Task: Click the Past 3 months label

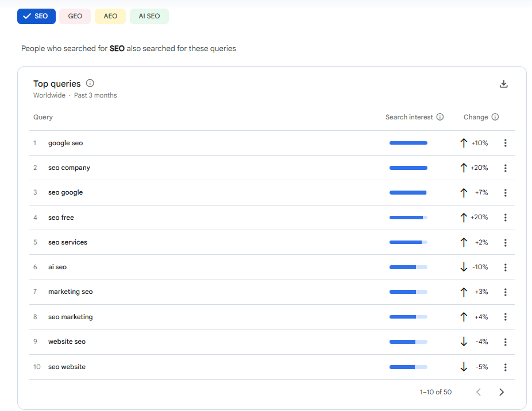Action: point(95,95)
